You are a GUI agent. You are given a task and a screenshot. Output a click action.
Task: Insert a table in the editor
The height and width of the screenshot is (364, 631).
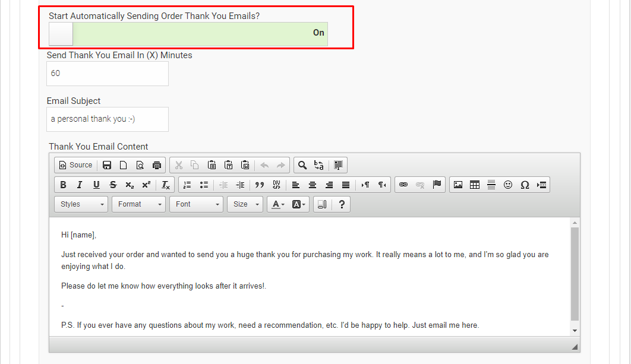475,184
